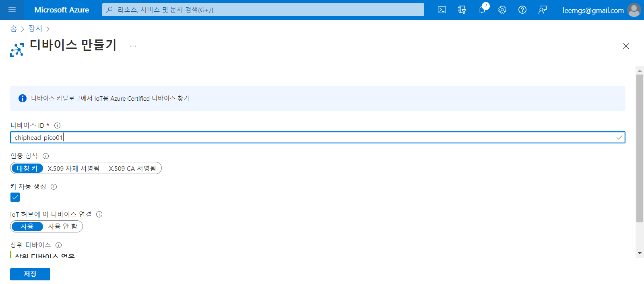The height and width of the screenshot is (284, 644).
Task: Toggle the 키 자동 생성 checkbox
Action: tap(15, 197)
